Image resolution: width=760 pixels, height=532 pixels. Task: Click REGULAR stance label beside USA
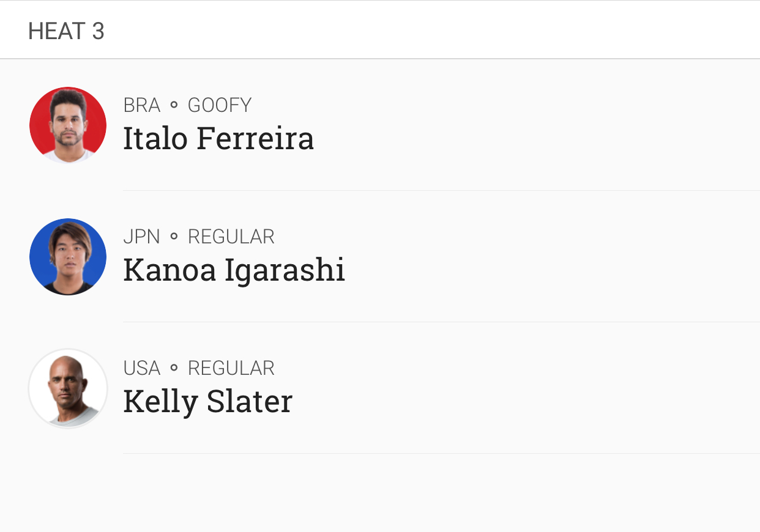point(231,368)
